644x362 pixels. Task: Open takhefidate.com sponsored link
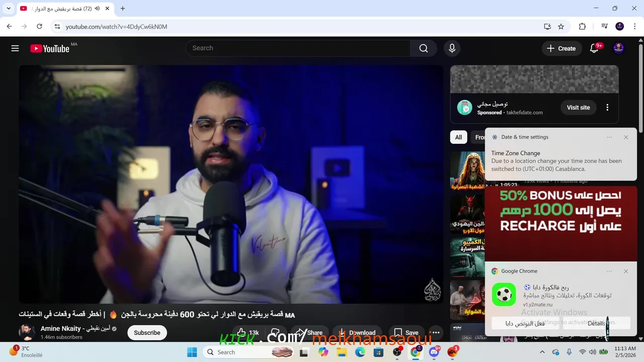point(524,113)
